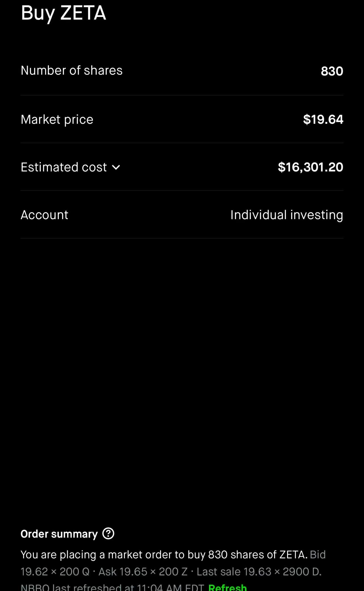
Task: Tap the Estimated cost label
Action: click(x=64, y=167)
